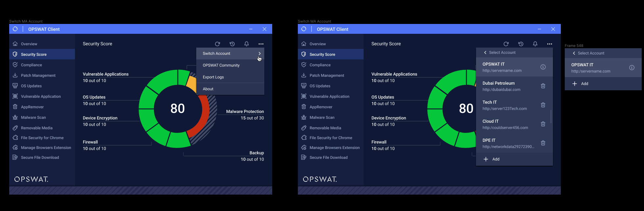Image resolution: width=644 pixels, height=211 pixels.
Task: Choose Export Logs from menu
Action: click(x=230, y=77)
